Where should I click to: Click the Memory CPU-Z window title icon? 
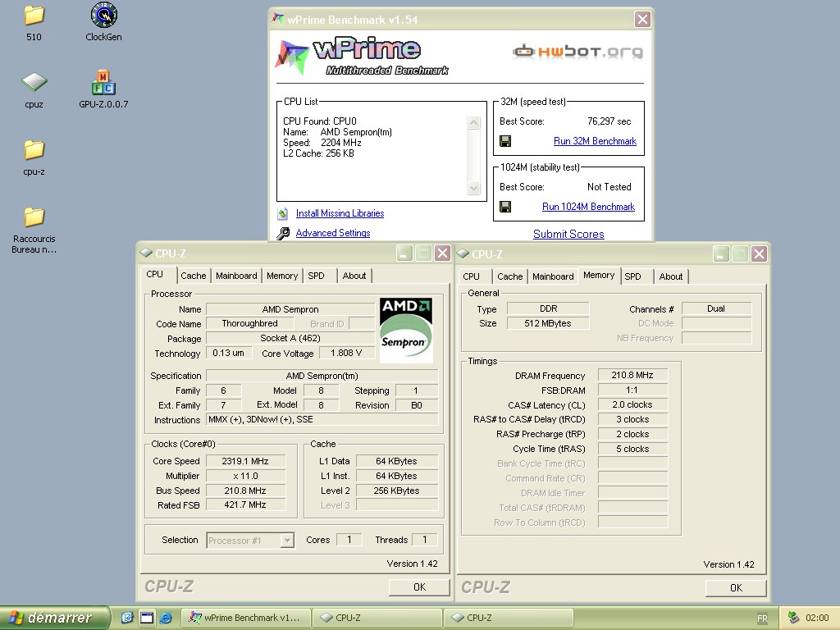tap(463, 253)
